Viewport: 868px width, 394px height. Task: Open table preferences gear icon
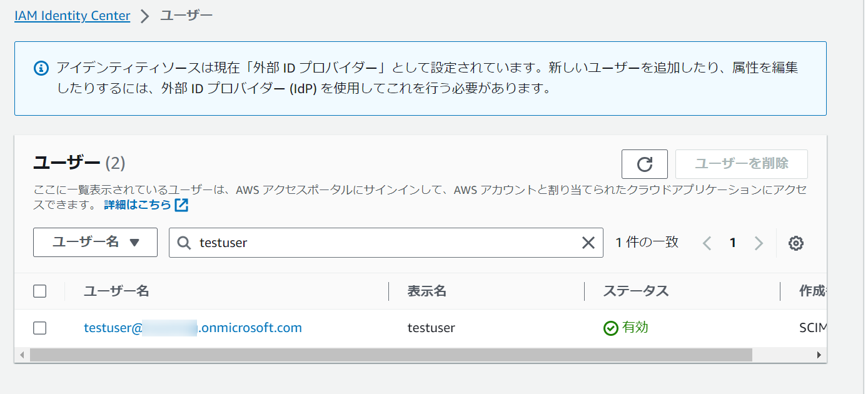tap(795, 243)
